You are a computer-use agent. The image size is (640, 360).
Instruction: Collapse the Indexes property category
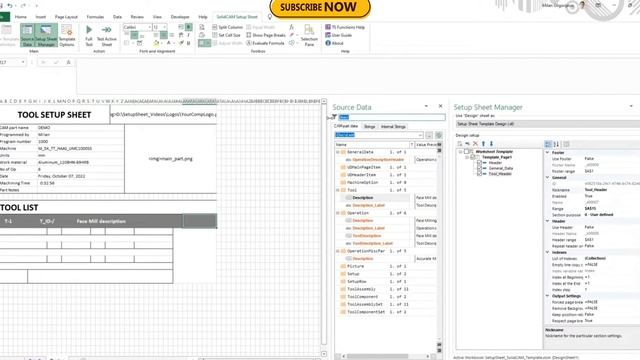548,252
